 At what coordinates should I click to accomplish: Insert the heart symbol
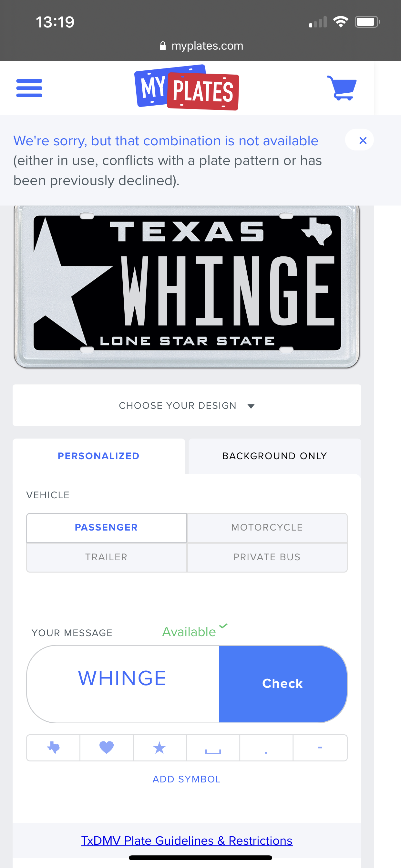107,748
